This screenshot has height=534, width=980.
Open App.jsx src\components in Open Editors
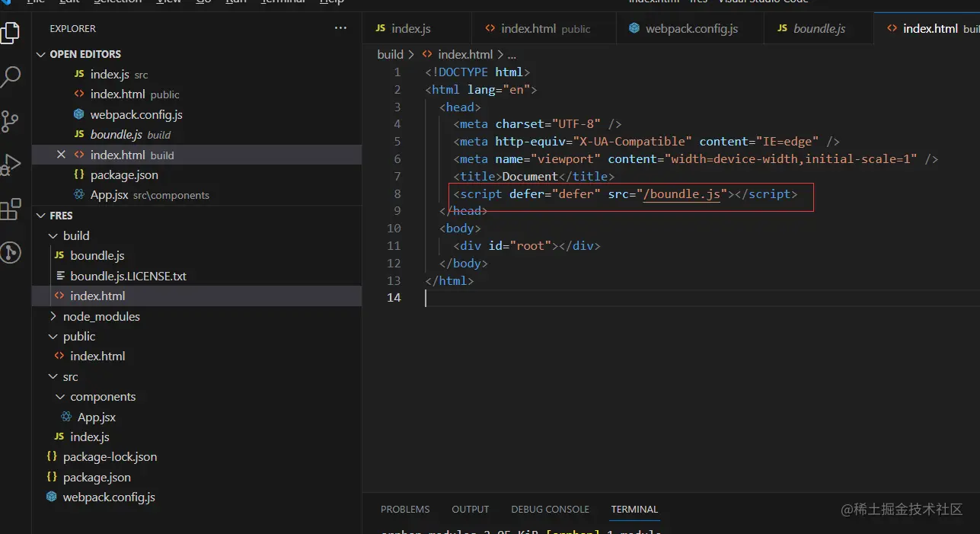(196, 195)
